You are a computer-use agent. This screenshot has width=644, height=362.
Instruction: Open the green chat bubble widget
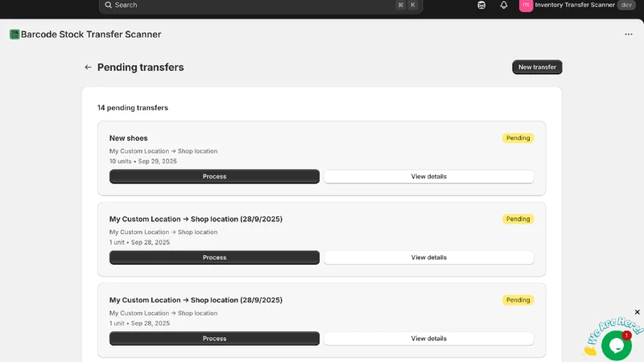coord(616,345)
